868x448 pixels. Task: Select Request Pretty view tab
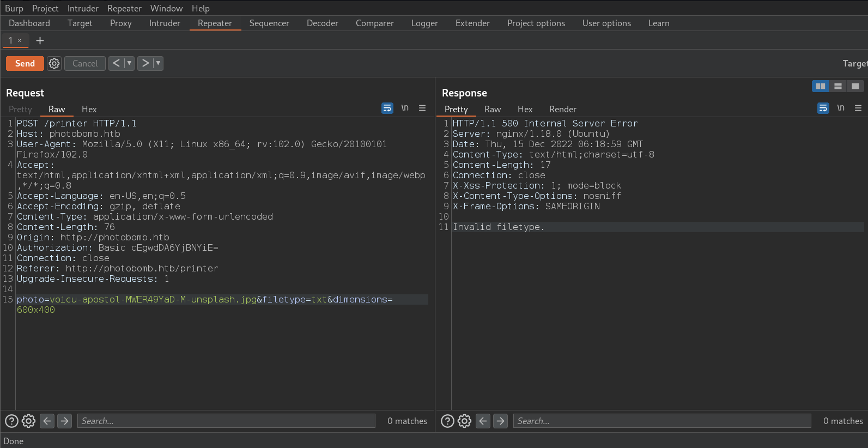coord(20,109)
